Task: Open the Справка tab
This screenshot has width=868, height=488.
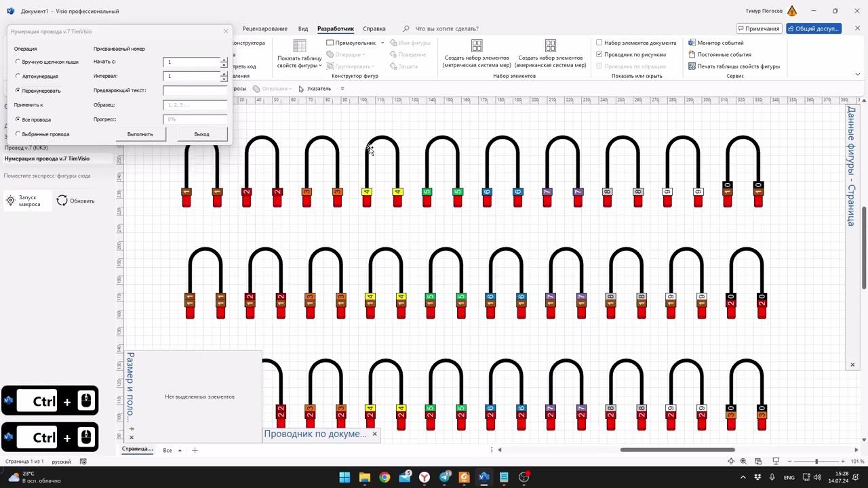Action: tap(374, 28)
